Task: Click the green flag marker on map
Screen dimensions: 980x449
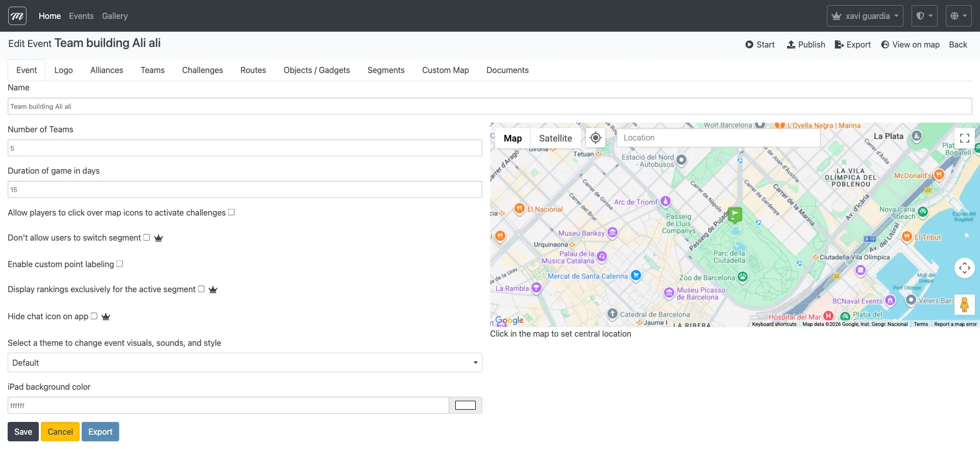Action: (x=735, y=215)
